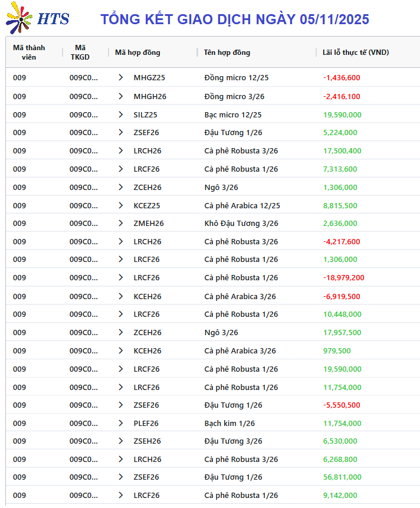Select the 979,500 profit value cell
Image resolution: width=420 pixels, height=508 pixels.
[x=337, y=350]
